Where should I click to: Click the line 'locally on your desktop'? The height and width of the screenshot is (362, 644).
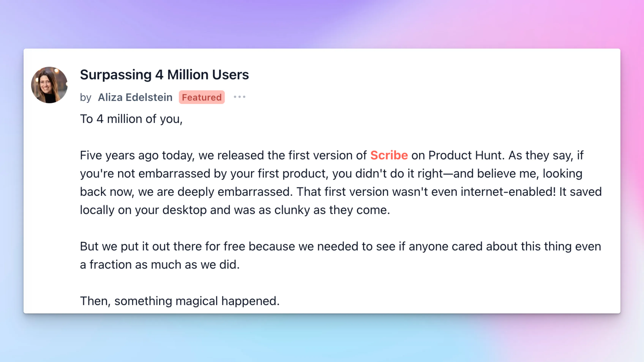pyautogui.click(x=235, y=210)
